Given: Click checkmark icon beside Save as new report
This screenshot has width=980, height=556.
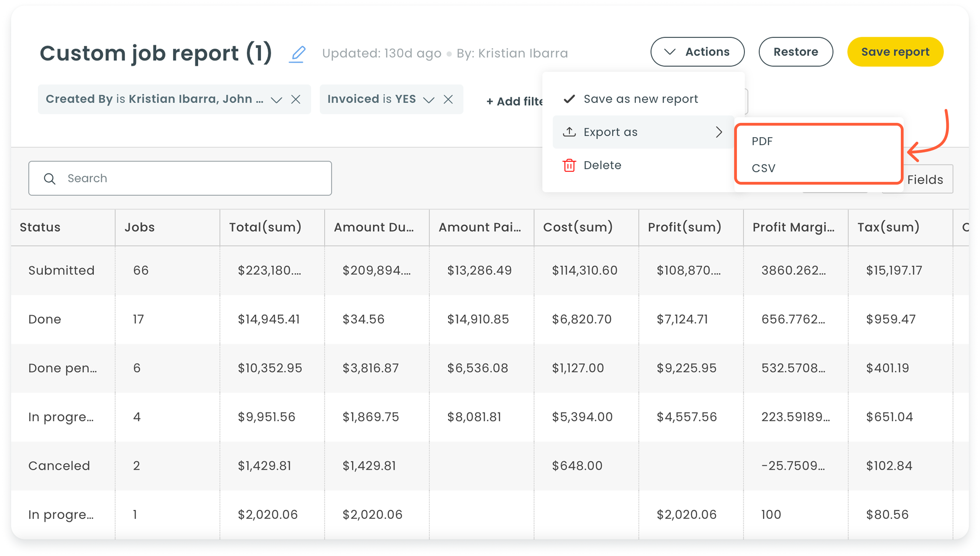Looking at the screenshot, I should [x=569, y=99].
